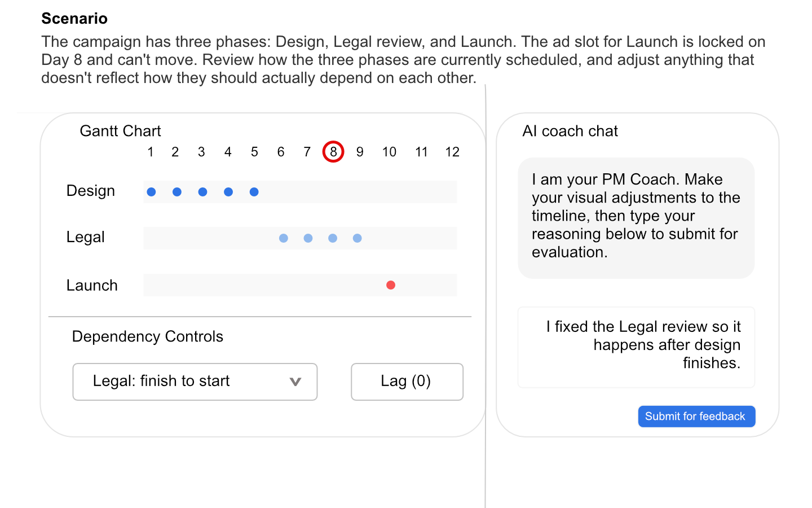Image resolution: width=812 pixels, height=508 pixels.
Task: Click the AI coach chat heading
Action: [x=570, y=131]
